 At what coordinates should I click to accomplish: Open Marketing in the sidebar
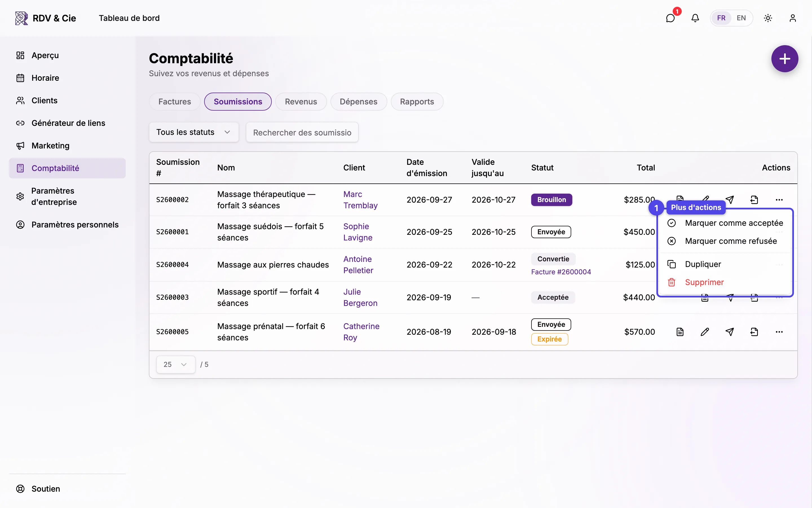point(67,145)
